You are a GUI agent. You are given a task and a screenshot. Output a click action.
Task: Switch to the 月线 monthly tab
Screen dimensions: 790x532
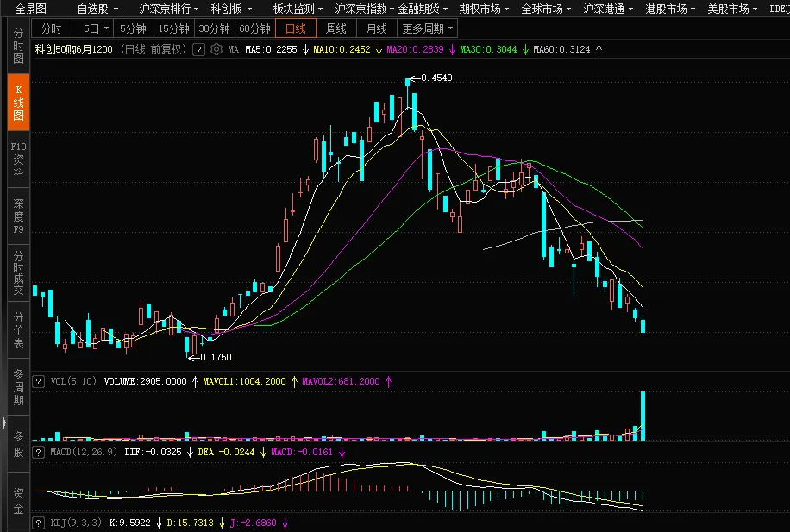(x=376, y=28)
